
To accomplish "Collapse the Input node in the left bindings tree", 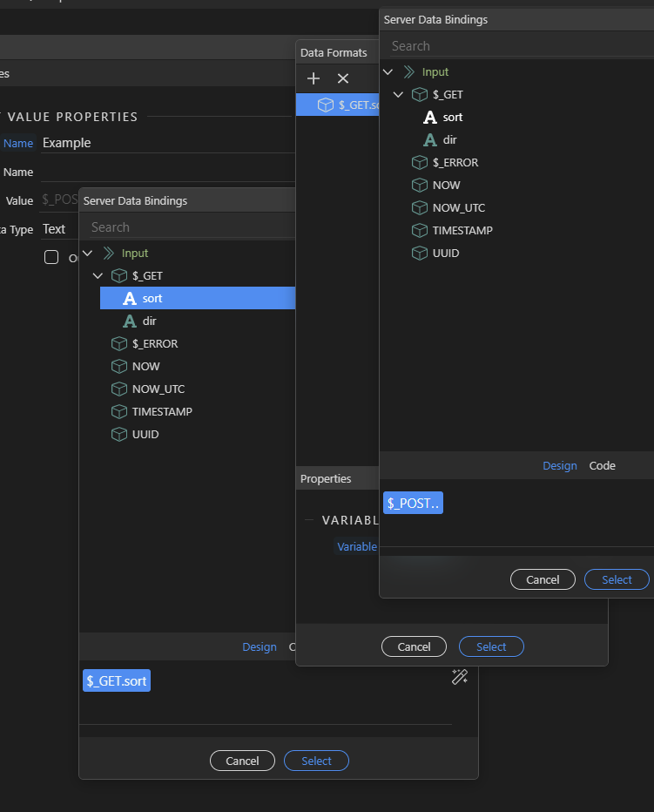I will pos(87,253).
